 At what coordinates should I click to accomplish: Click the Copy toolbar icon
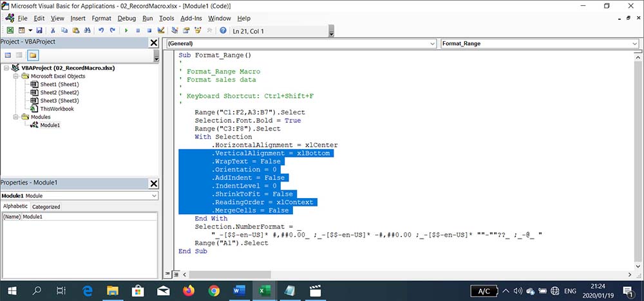point(64,30)
